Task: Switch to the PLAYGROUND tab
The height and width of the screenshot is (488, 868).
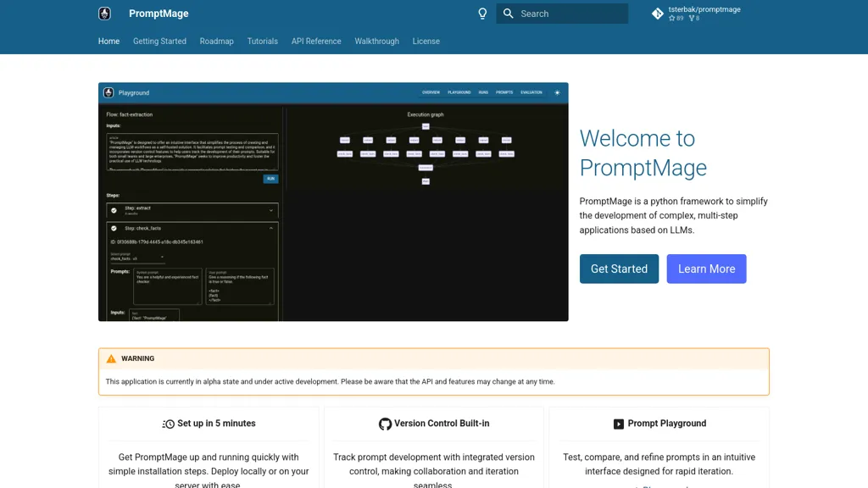Action: coord(459,92)
